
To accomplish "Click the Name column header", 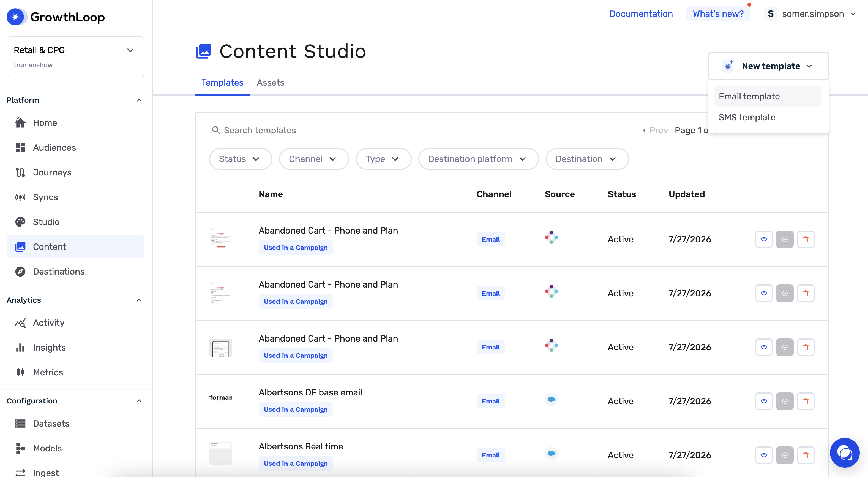I will click(271, 194).
